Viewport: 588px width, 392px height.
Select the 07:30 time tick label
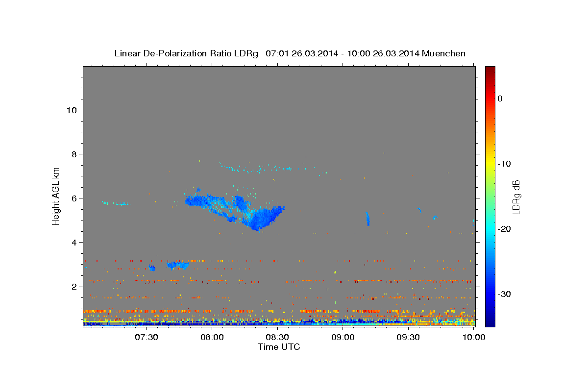pos(147,338)
